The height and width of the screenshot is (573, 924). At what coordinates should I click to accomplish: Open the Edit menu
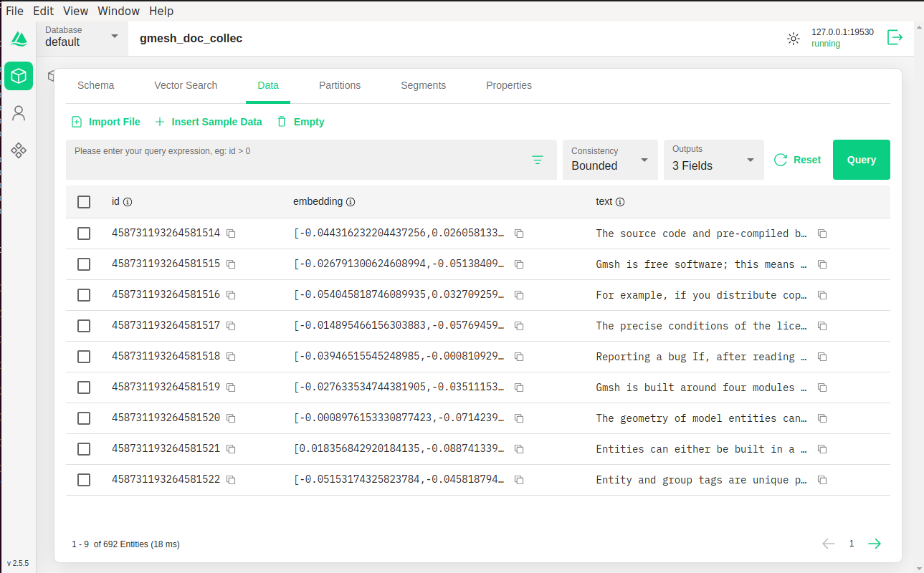pyautogui.click(x=43, y=11)
